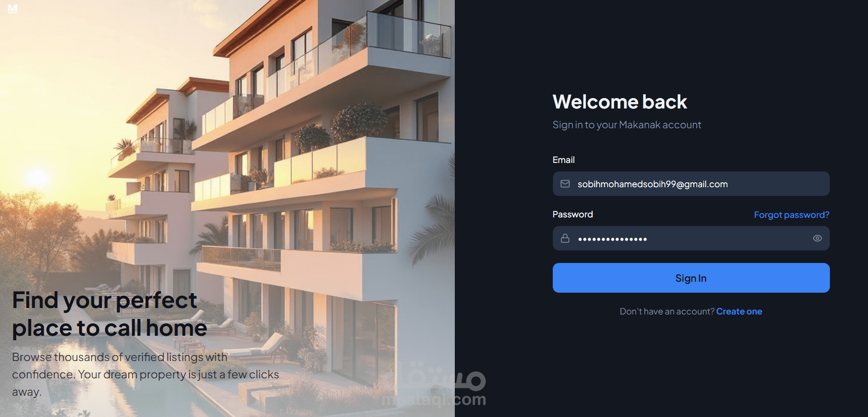Click the Email field label
This screenshot has height=417, width=868.
(x=563, y=160)
